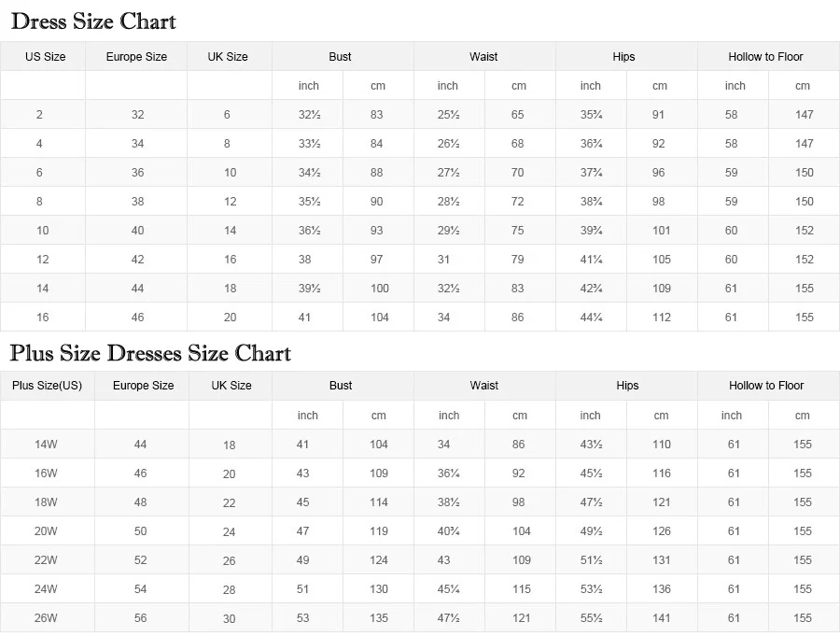Select the 26W plus size cell
The image size is (840, 636).
[x=46, y=618]
